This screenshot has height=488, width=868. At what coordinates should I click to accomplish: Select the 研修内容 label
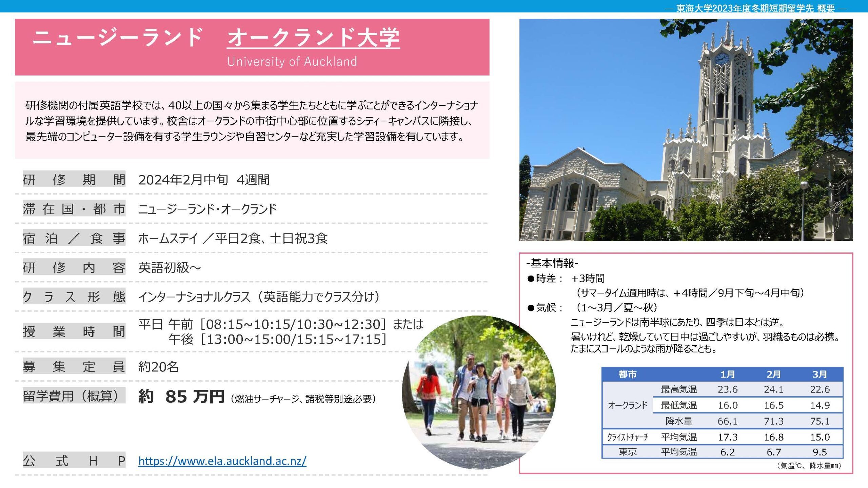[x=74, y=267]
